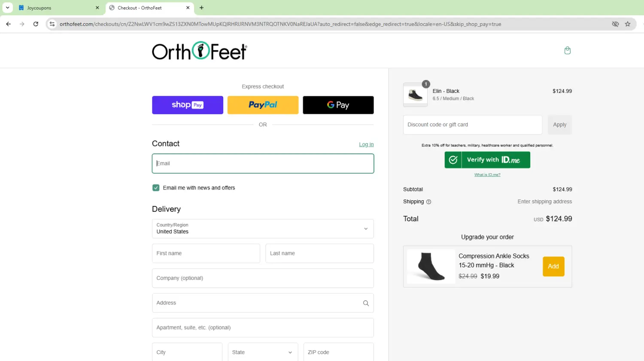Click the Last name field
This screenshot has width=644, height=361.
pyautogui.click(x=319, y=254)
